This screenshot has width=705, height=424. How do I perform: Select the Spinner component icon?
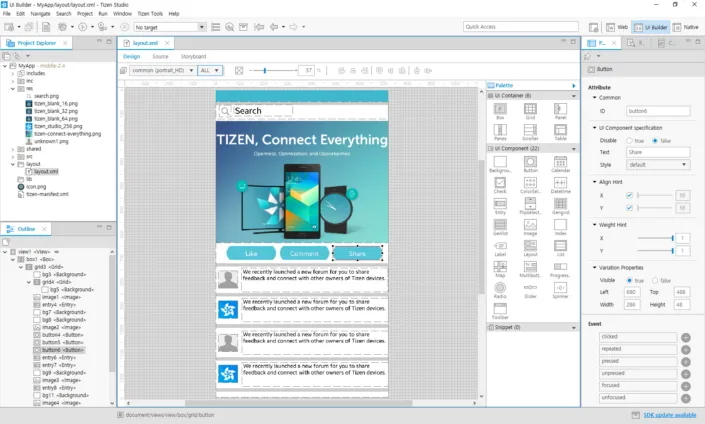(560, 288)
